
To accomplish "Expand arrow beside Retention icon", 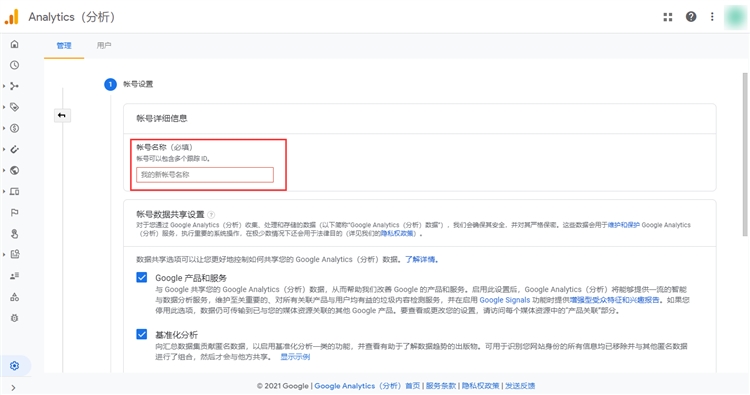I will [x=4, y=149].
